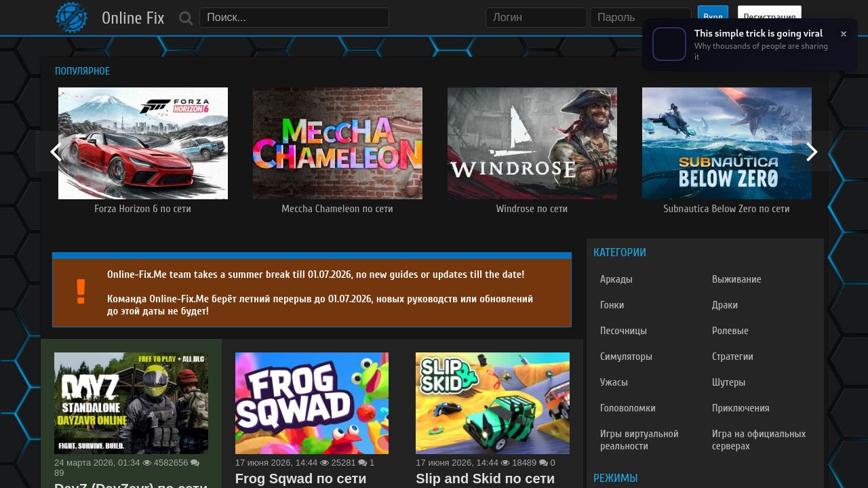Click the Пароль password field
Image resolution: width=868 pixels, height=488 pixels.
pyautogui.click(x=641, y=18)
